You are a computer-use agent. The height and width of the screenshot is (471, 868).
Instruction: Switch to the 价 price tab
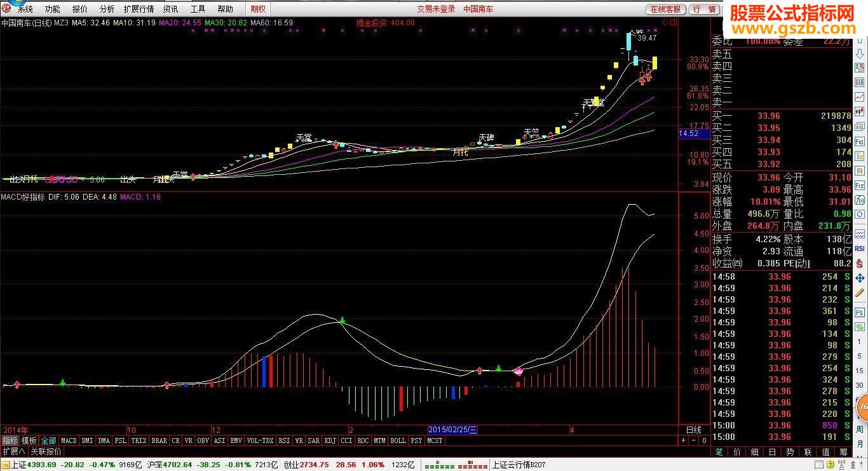click(x=736, y=452)
